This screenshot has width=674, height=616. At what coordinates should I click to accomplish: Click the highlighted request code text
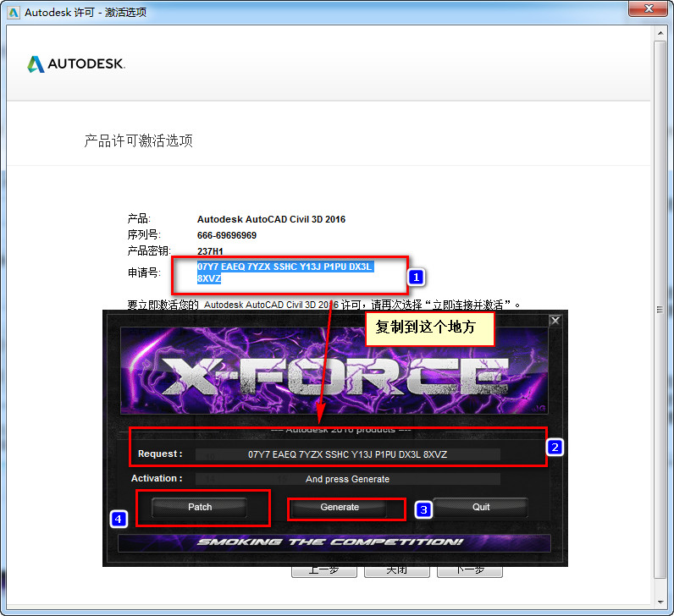coord(285,272)
